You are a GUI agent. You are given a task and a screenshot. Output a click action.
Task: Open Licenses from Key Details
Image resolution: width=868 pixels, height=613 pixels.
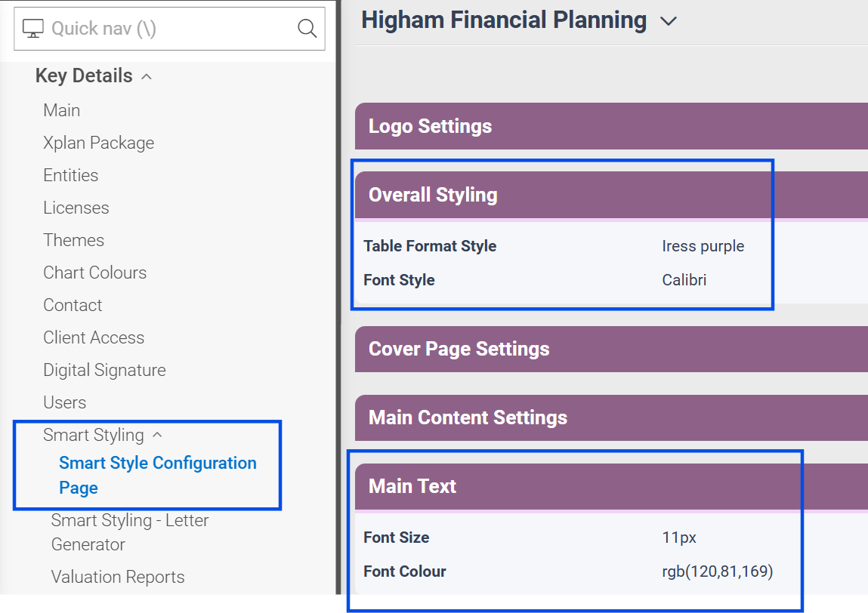click(x=76, y=208)
